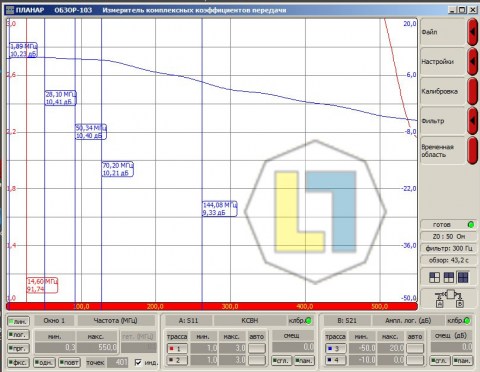The image size is (480, 372).
Task: Select the blue trace 3 button
Action: [x=336, y=349]
